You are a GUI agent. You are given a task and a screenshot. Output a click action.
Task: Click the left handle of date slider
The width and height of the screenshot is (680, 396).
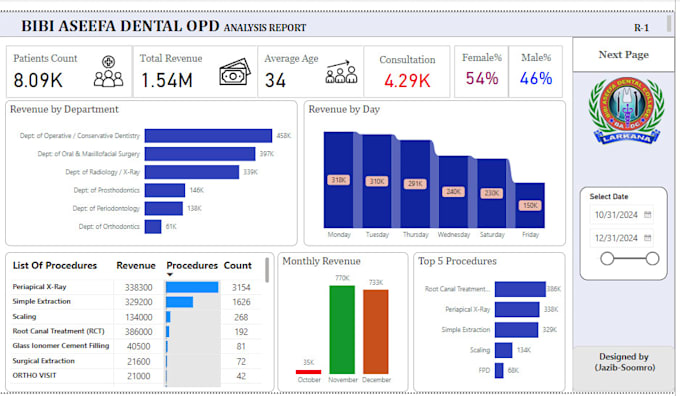(607, 259)
